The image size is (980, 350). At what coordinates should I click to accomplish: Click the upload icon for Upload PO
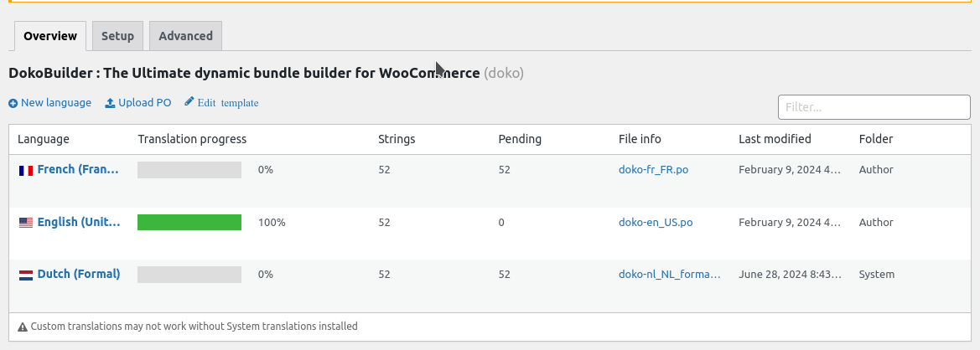[110, 103]
